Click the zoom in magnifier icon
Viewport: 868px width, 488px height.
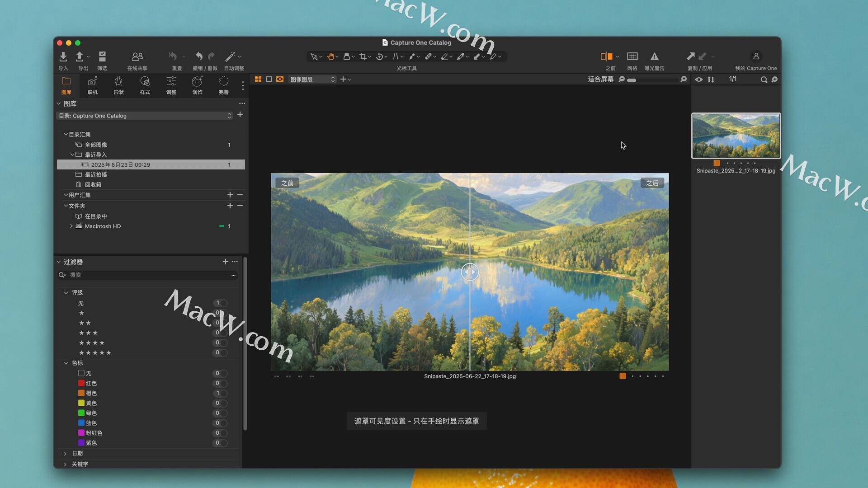(x=684, y=79)
